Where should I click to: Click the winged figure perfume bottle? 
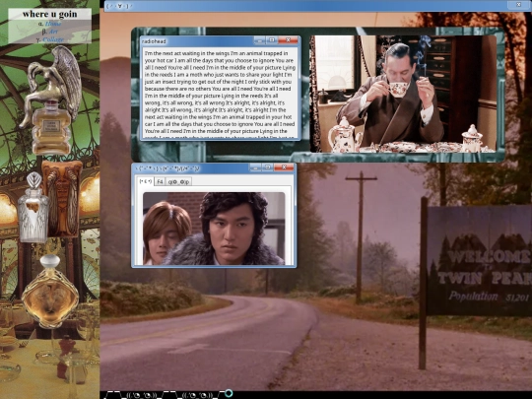[x=52, y=100]
